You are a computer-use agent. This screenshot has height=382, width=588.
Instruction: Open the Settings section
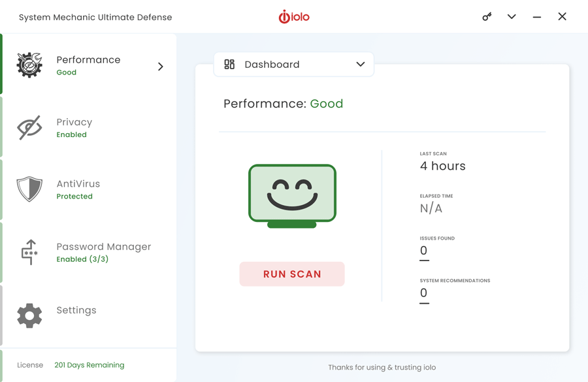[88, 315]
